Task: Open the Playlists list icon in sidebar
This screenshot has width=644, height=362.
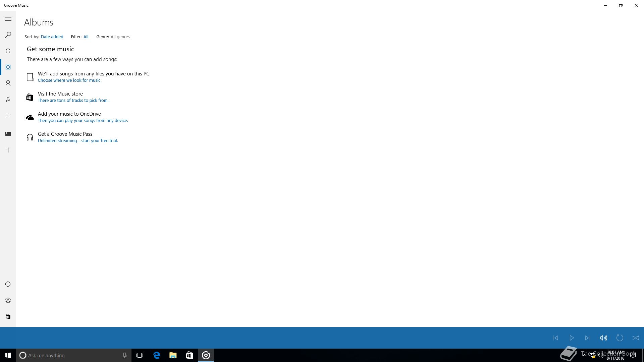Action: (8, 134)
